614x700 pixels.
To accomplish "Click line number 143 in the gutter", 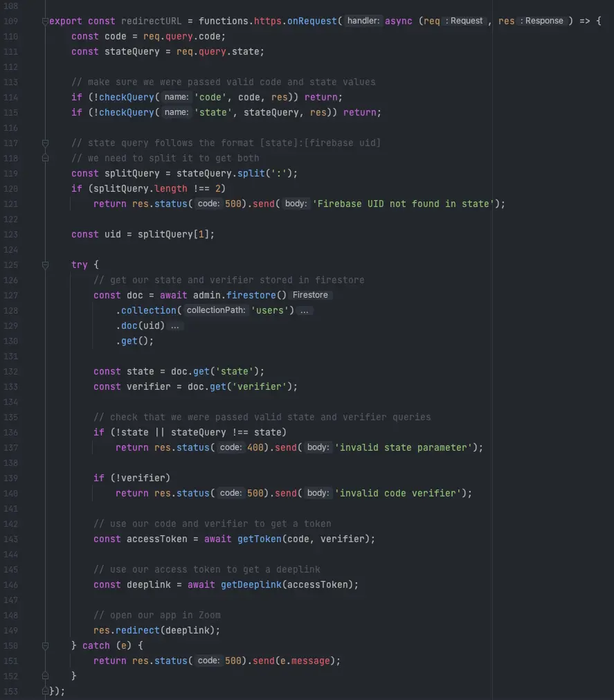I will (12, 539).
